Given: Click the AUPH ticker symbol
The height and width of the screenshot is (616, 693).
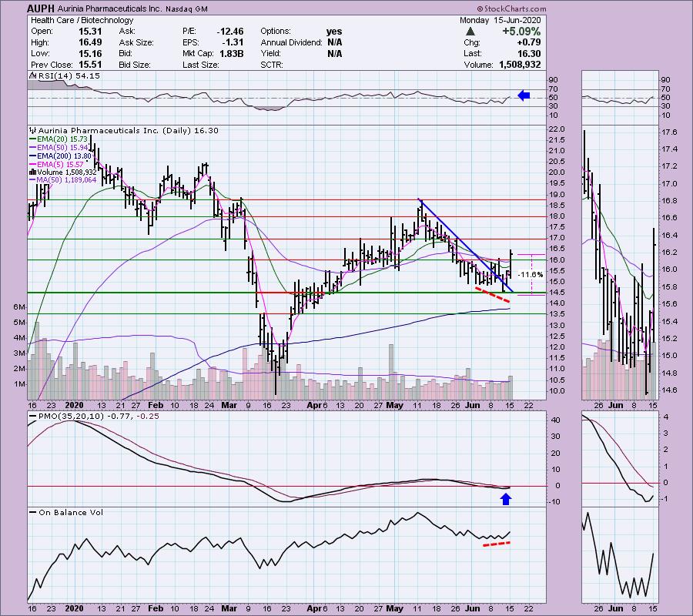Looking at the screenshot, I should 39,8.
